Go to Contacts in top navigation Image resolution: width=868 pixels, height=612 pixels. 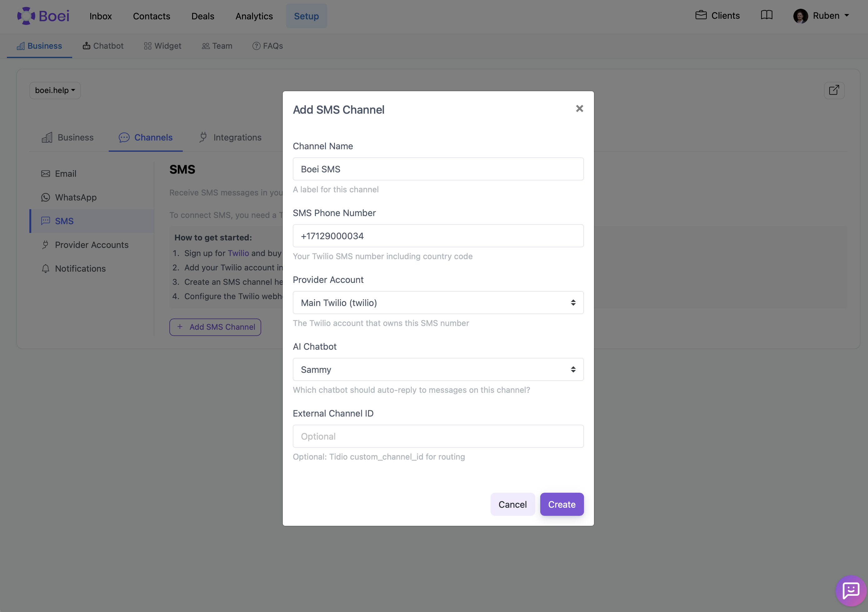click(x=152, y=16)
